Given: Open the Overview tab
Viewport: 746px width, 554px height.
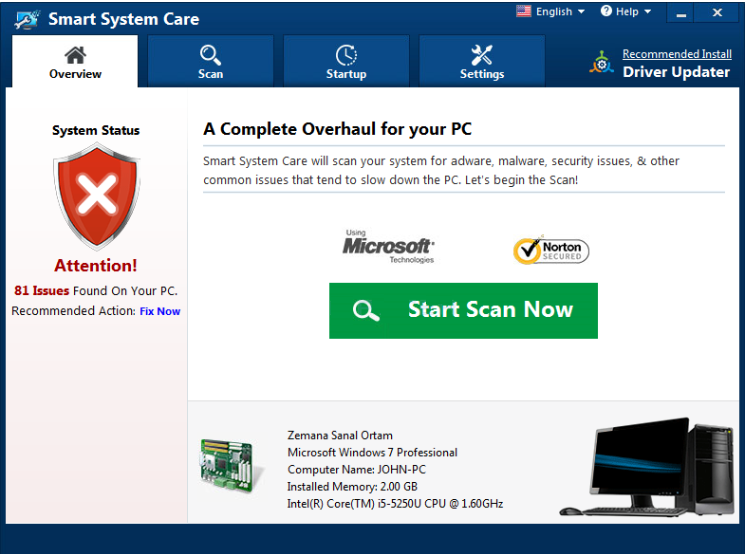Looking at the screenshot, I should tap(75, 61).
